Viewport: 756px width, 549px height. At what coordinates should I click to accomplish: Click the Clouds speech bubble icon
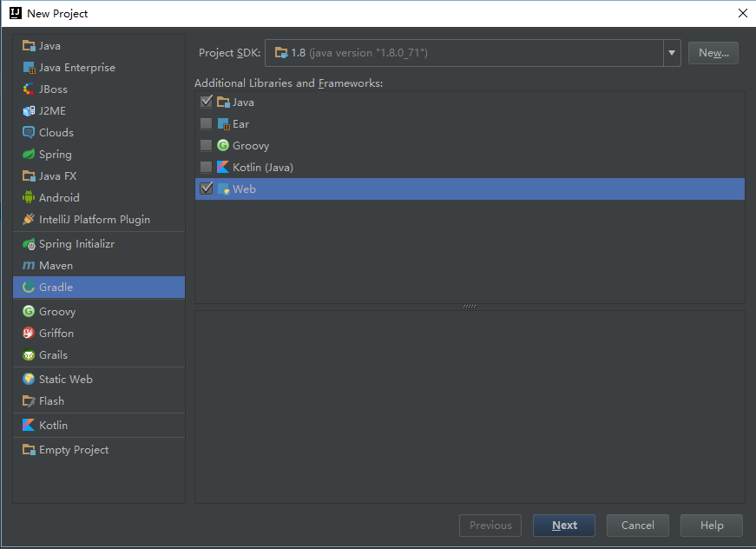[x=29, y=133]
